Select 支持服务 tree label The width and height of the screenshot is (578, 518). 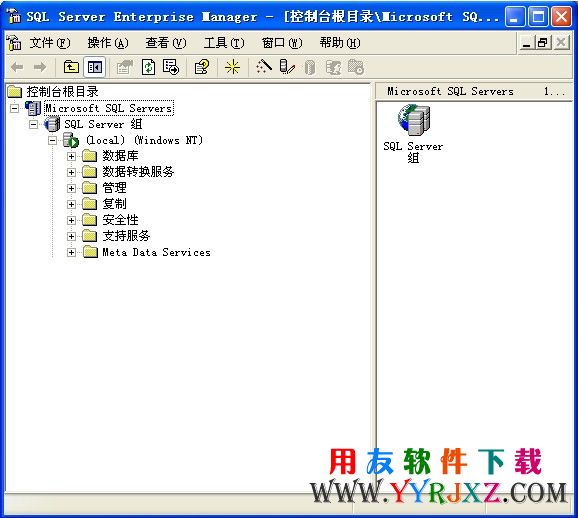pyautogui.click(x=126, y=236)
